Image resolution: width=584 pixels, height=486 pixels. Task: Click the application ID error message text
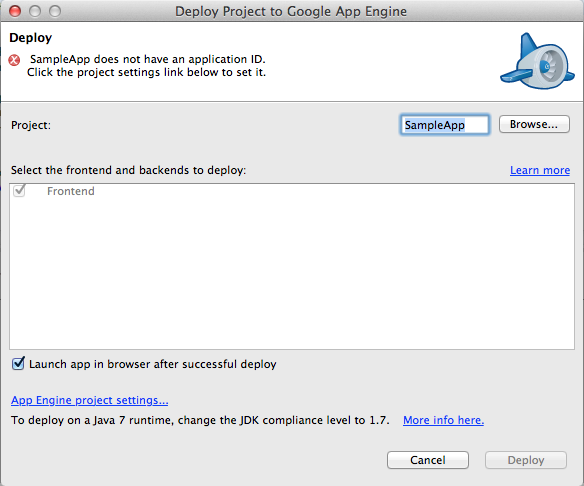[146, 66]
